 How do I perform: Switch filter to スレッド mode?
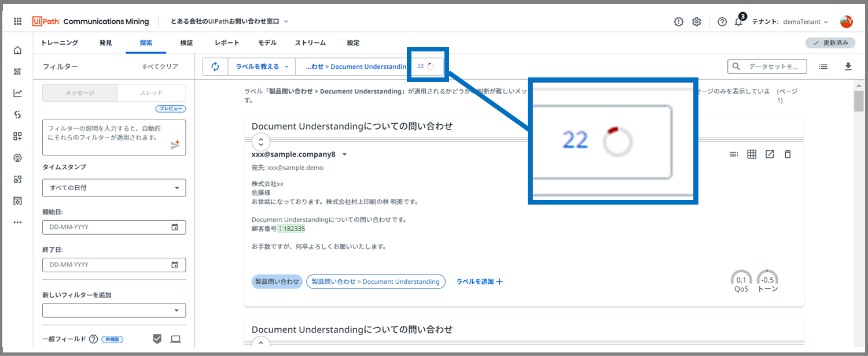(152, 93)
